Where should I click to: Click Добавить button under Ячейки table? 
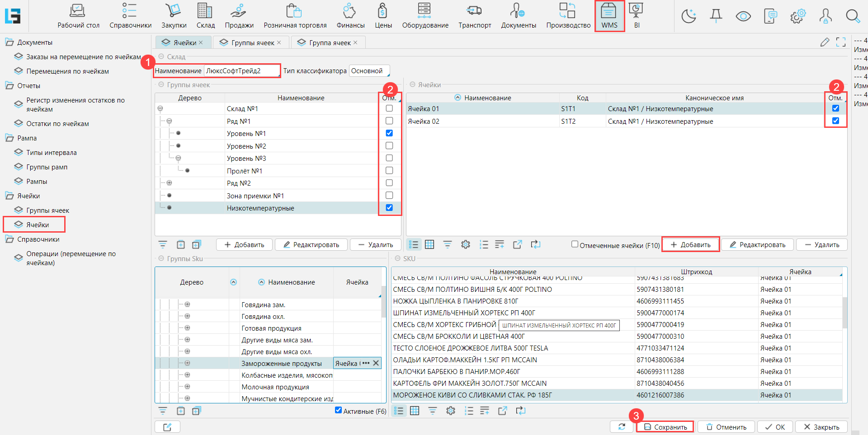pyautogui.click(x=690, y=244)
